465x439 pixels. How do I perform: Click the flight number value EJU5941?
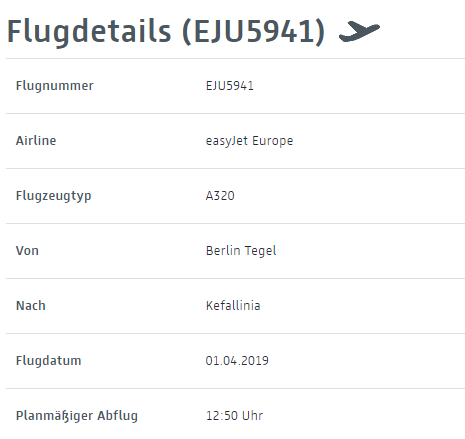coord(230,86)
